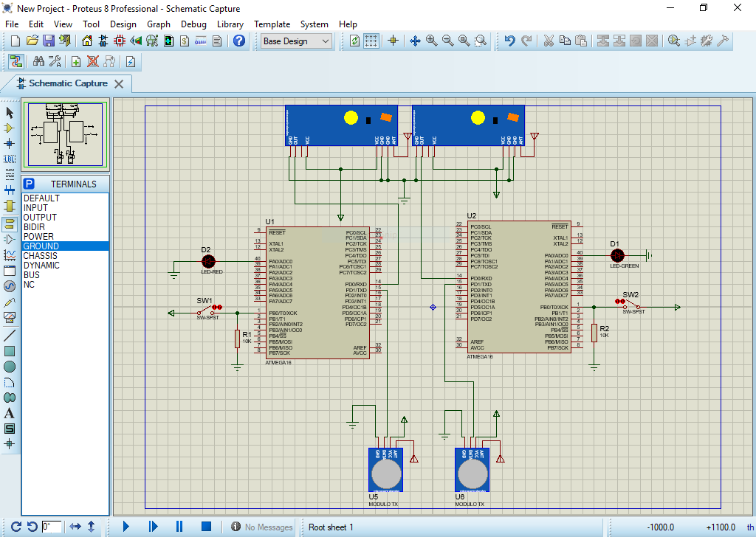The width and height of the screenshot is (756, 537).
Task: Close the Schematic Capture tab
Action: [x=120, y=84]
